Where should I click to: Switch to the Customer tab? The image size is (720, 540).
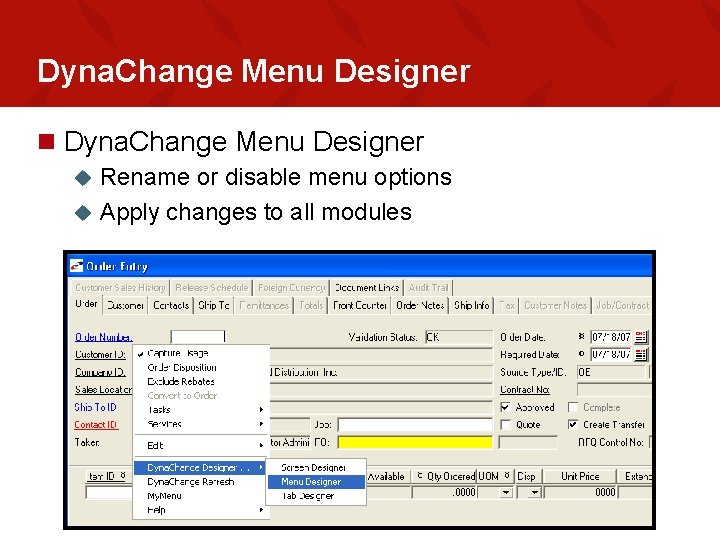[125, 305]
